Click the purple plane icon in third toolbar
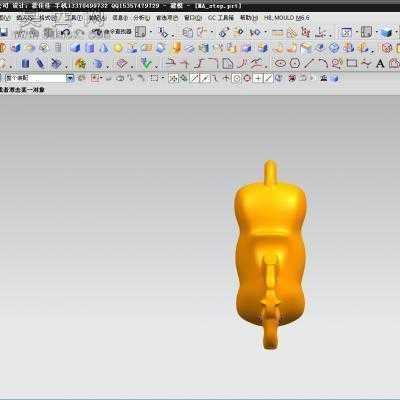The image size is (400, 400). tap(122, 63)
